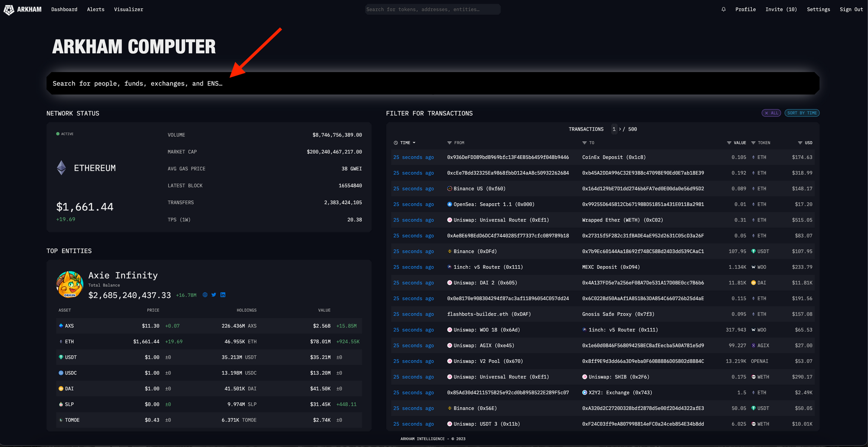The image size is (868, 447).
Task: Open MEXC Deposit (0xD94) recipient
Action: click(x=611, y=267)
